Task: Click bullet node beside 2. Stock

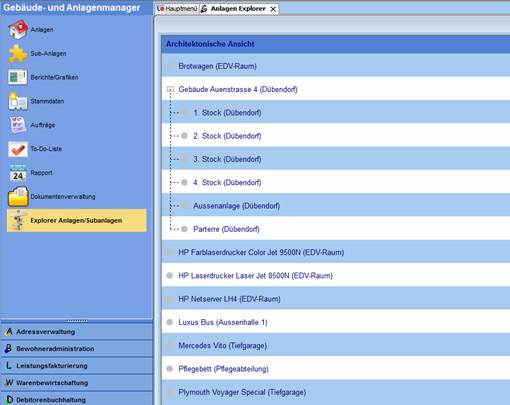Action: point(184,136)
